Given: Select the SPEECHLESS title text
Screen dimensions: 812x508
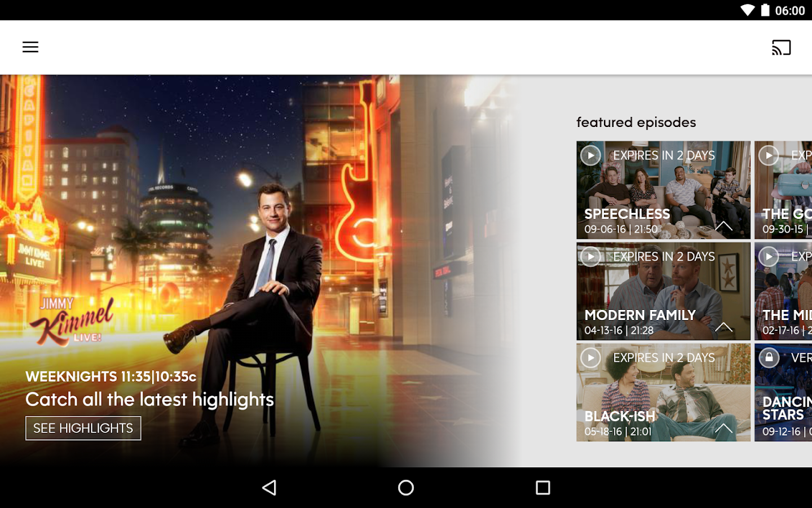Looking at the screenshot, I should [x=627, y=214].
